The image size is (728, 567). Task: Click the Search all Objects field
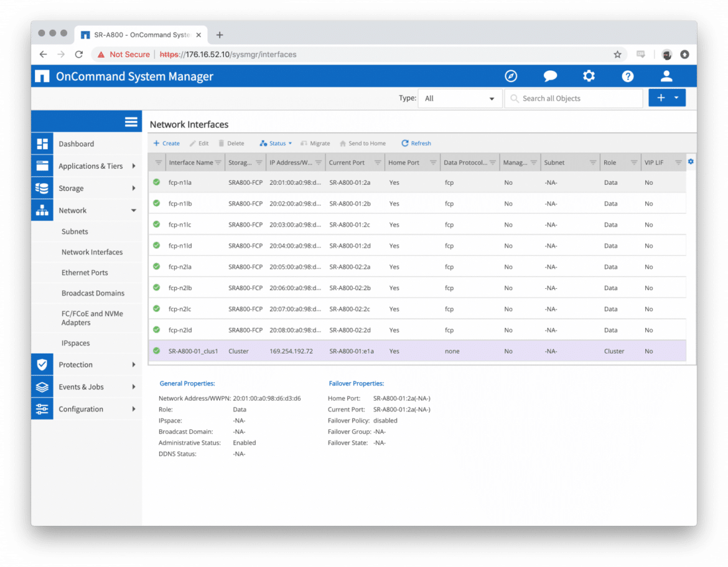[x=574, y=98]
